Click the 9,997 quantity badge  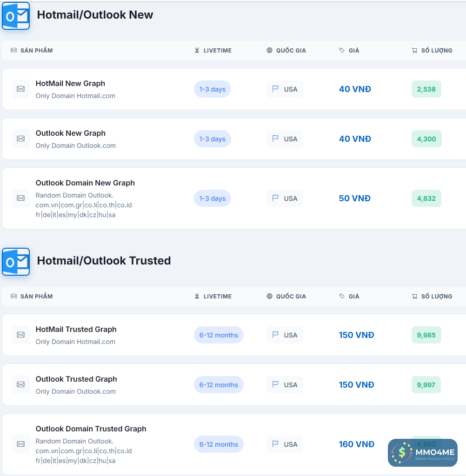426,385
